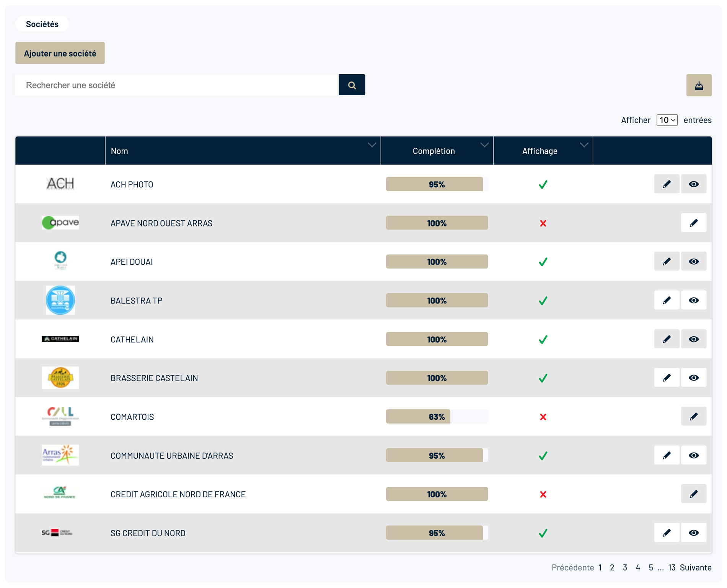The height and width of the screenshot is (588, 727).
Task: Click the search magnifier button
Action: [352, 85]
